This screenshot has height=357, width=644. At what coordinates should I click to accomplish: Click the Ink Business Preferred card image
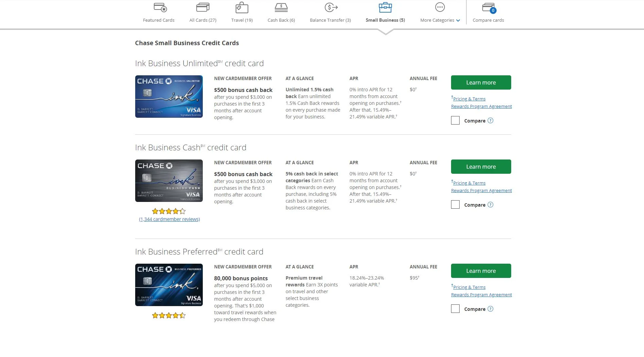tap(169, 285)
